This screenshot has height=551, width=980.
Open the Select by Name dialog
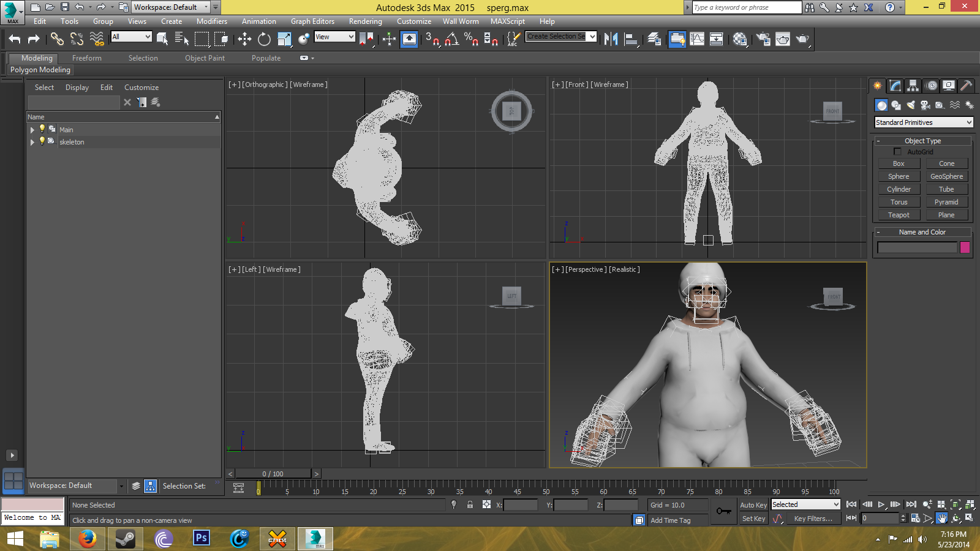(182, 39)
